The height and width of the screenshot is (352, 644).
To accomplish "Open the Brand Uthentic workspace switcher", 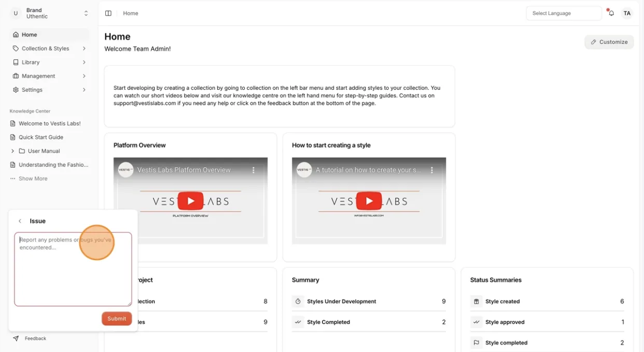I will 50,13.
